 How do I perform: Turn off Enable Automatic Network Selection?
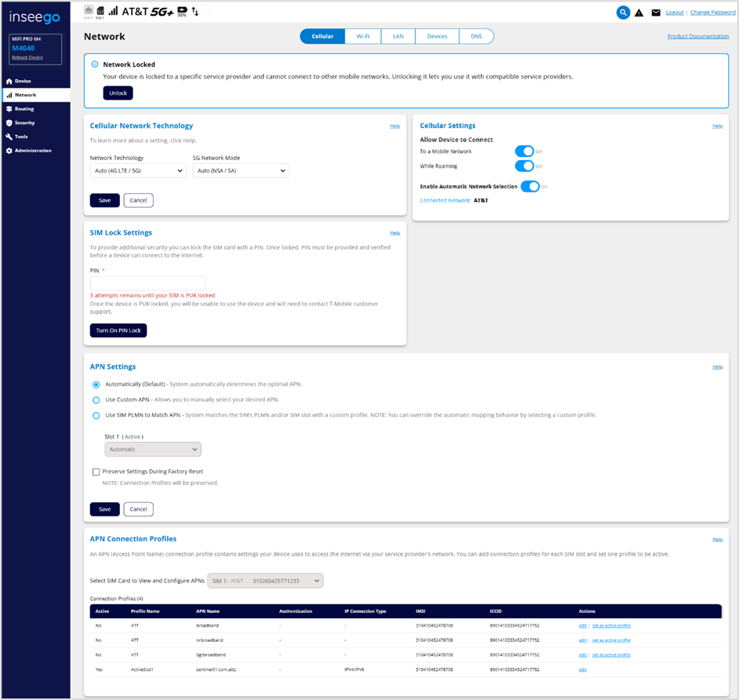point(530,186)
